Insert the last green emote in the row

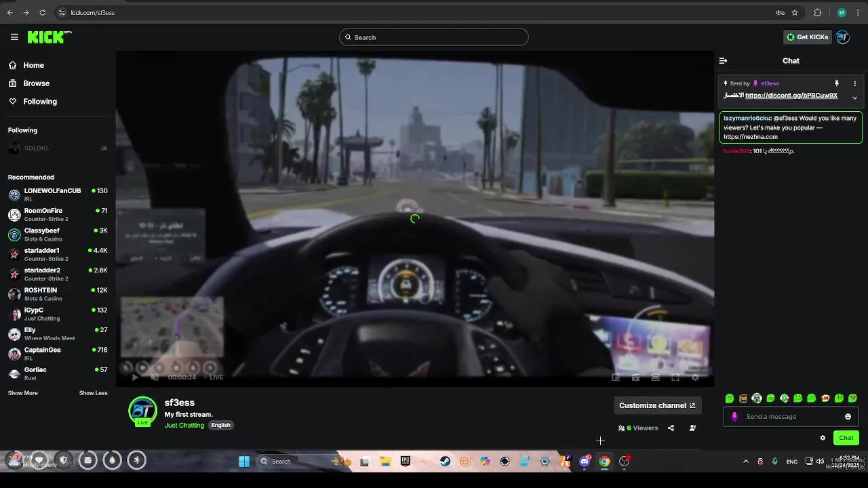coord(853,399)
